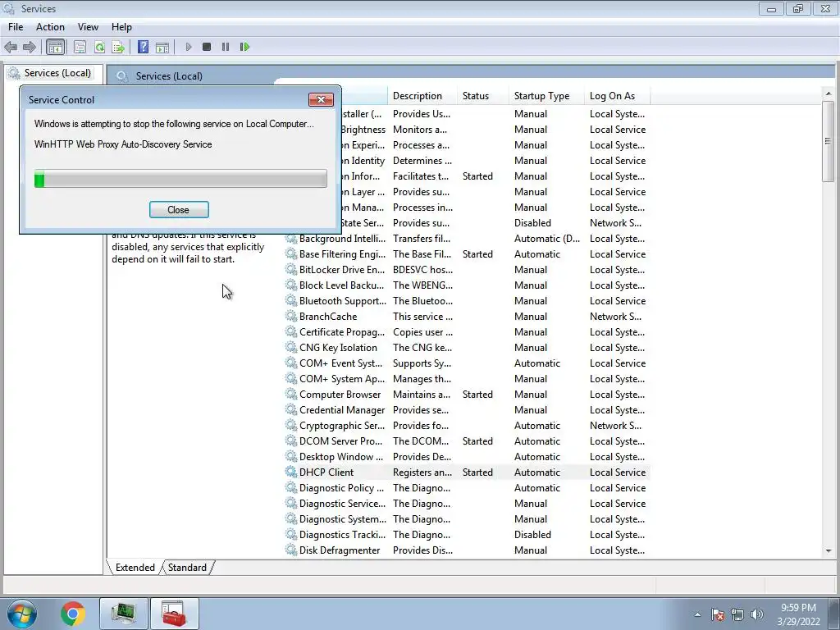Select the Diagnostic Policy Service row
840x630 pixels.
coord(467,488)
